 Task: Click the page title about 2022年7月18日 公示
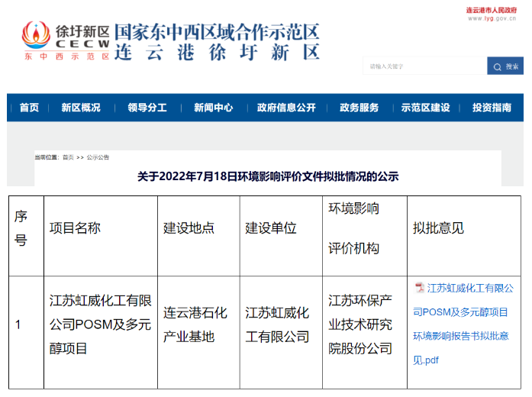click(268, 176)
